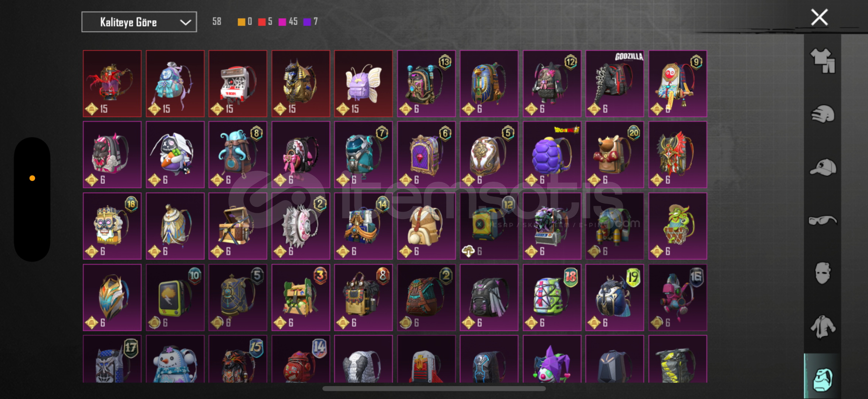
Task: Expand sorting options via chevron arrow
Action: coord(185,23)
